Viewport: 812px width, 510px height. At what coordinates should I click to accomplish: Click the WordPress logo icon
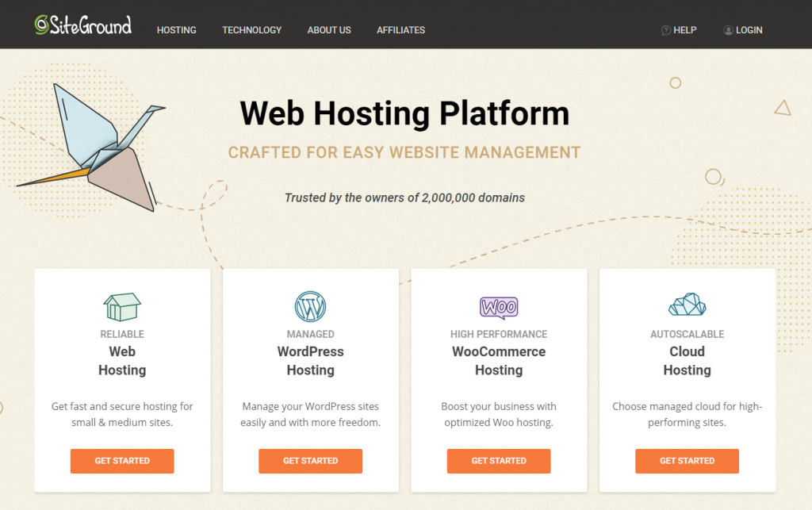(x=310, y=305)
